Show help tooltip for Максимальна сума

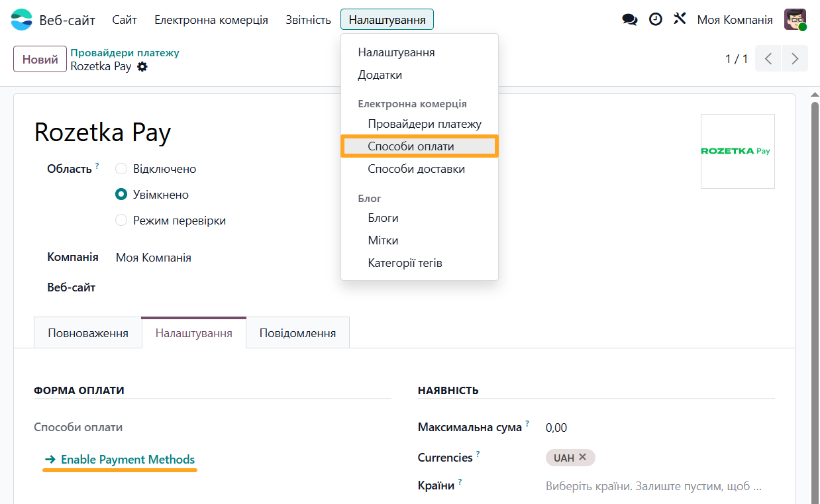tap(527, 424)
